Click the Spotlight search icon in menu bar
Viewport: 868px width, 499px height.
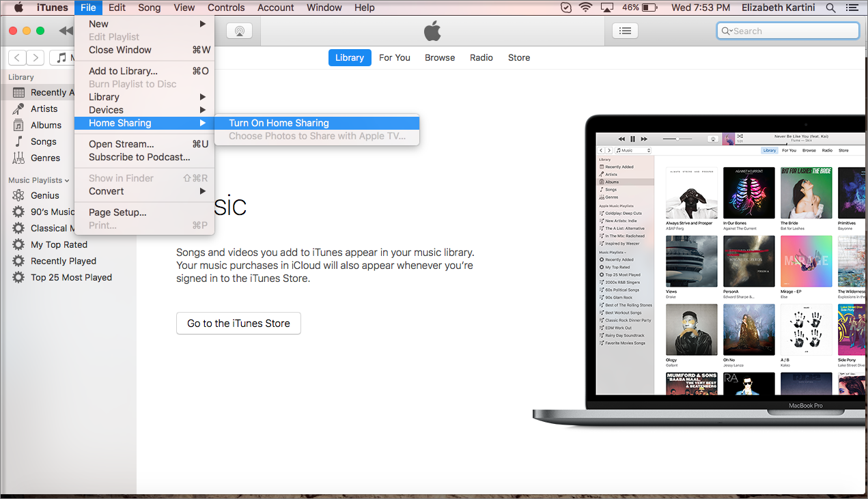[830, 8]
